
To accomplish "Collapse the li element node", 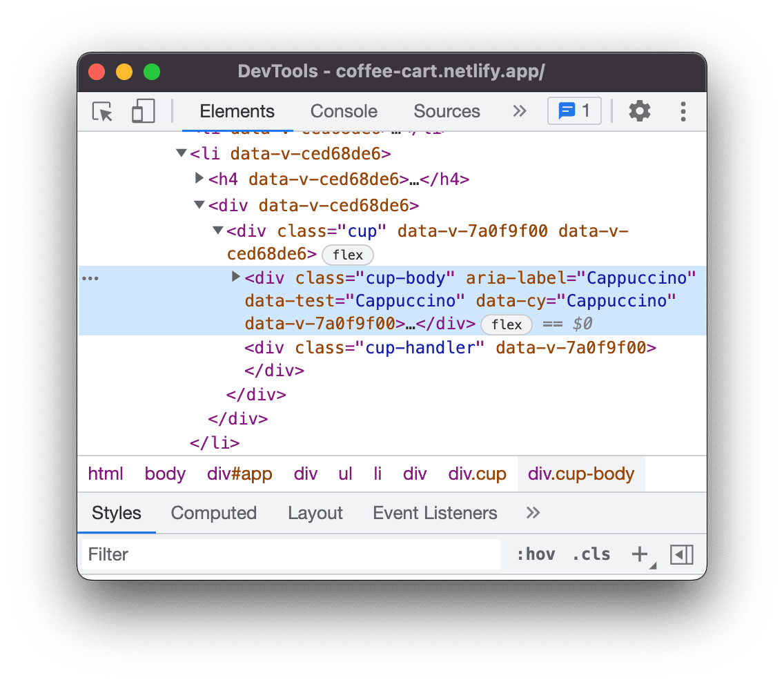I will coord(181,153).
